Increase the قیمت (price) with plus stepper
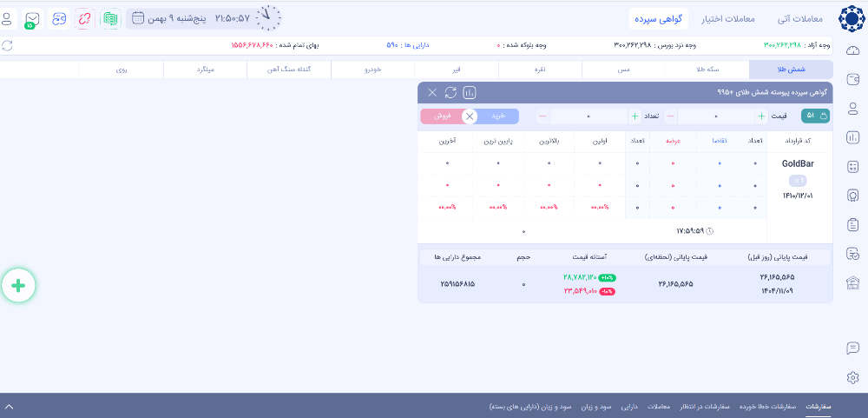Screen dimensions: 868x418 pyautogui.click(x=762, y=116)
